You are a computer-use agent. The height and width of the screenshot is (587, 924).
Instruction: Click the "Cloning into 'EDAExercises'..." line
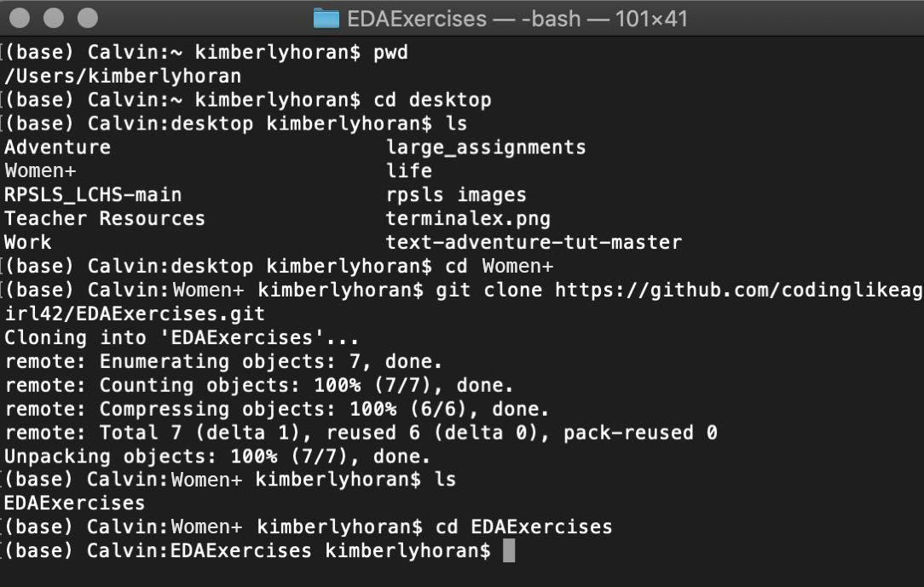coord(182,337)
